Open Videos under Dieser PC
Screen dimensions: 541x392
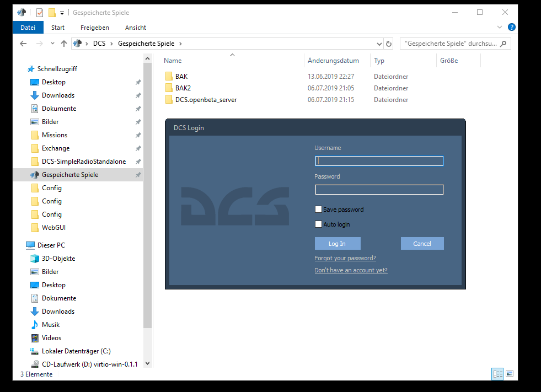tap(51, 338)
